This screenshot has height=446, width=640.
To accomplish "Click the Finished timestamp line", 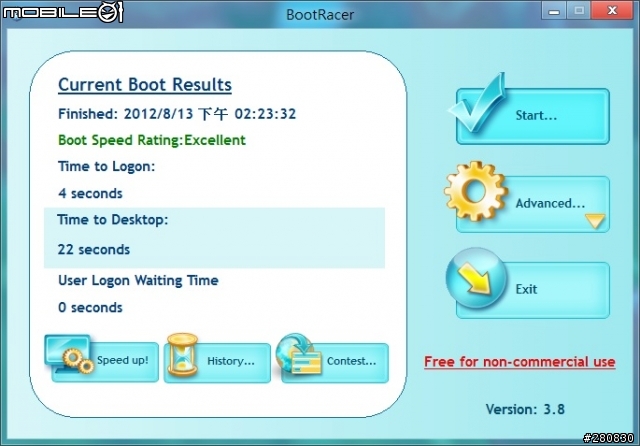I will pyautogui.click(x=177, y=114).
